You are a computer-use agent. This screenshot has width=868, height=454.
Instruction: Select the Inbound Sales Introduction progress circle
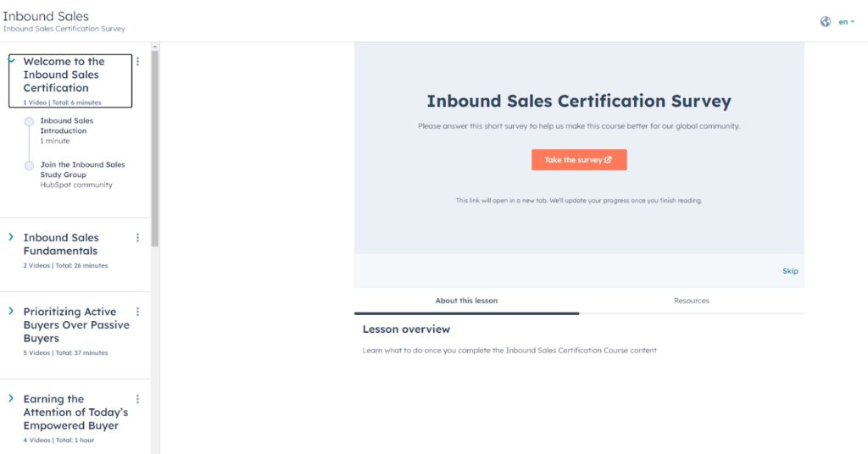pos(29,122)
